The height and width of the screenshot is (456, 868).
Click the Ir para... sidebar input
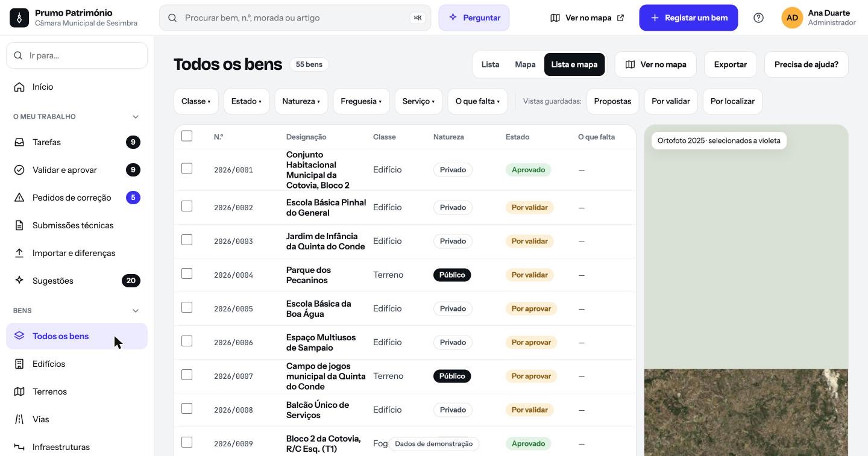point(77,55)
